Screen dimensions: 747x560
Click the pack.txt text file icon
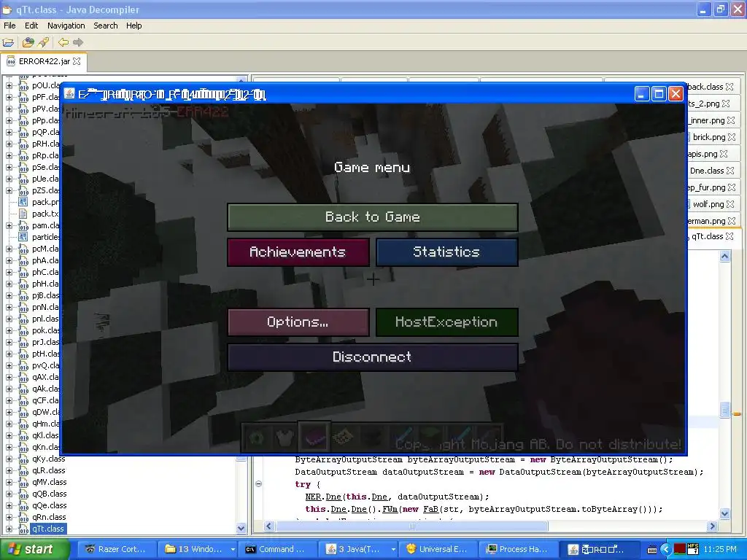coord(23,214)
